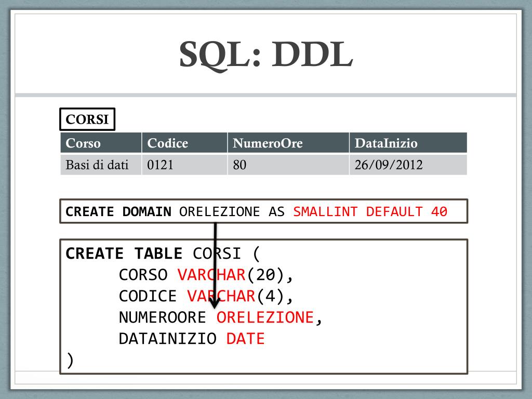
Task: Click the "NumeroOre" column header
Action: tap(288, 143)
